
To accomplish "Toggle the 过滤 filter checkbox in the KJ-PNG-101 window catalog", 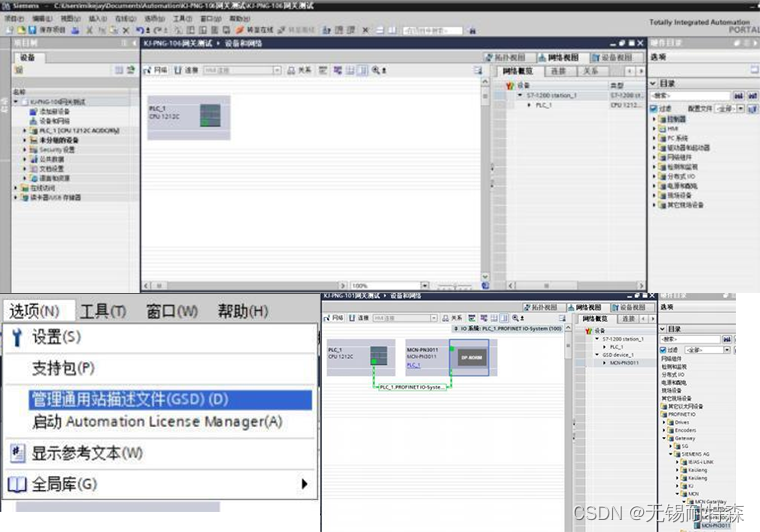I will pos(663,350).
